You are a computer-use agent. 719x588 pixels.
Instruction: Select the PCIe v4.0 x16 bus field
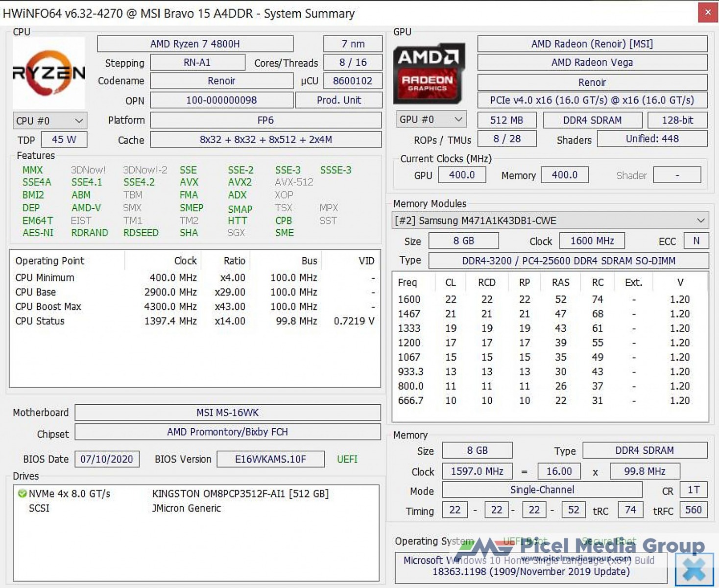pos(592,100)
